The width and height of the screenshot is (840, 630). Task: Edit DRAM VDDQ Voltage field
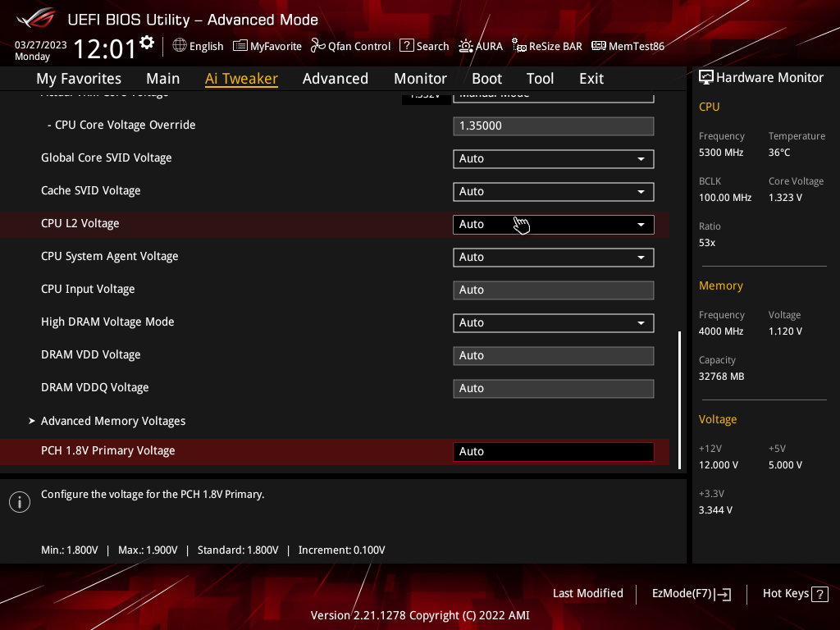click(554, 388)
